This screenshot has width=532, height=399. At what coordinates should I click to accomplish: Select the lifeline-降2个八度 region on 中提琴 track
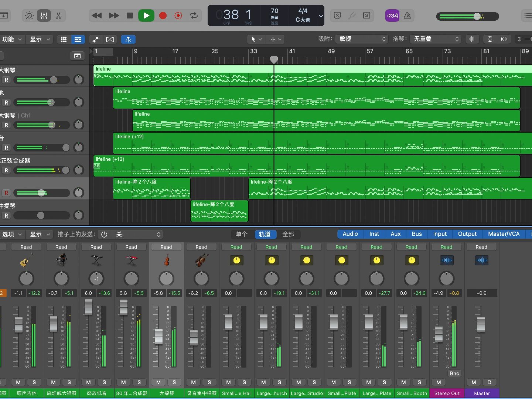point(219,211)
